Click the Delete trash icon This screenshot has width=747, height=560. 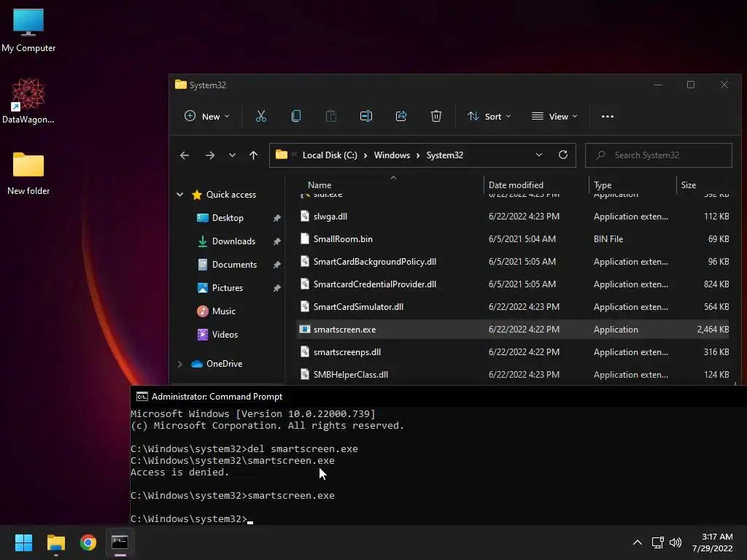(436, 116)
